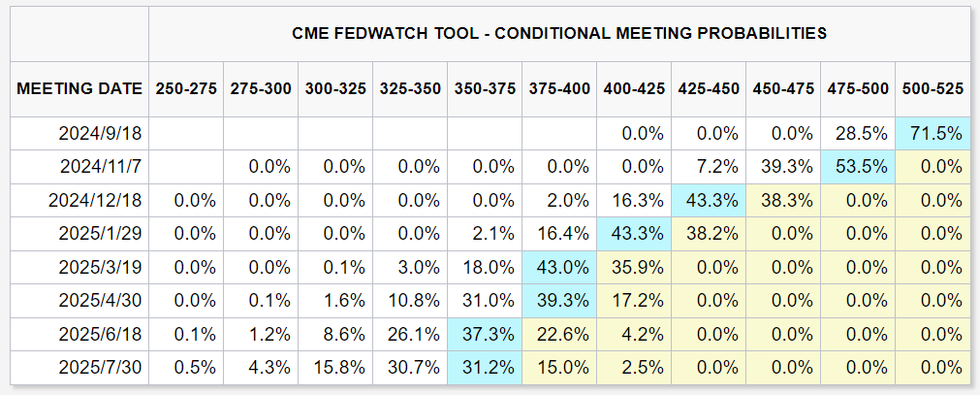Click the highlighted 71.5% probability cell
This screenshot has height=395, width=980.
tap(933, 133)
